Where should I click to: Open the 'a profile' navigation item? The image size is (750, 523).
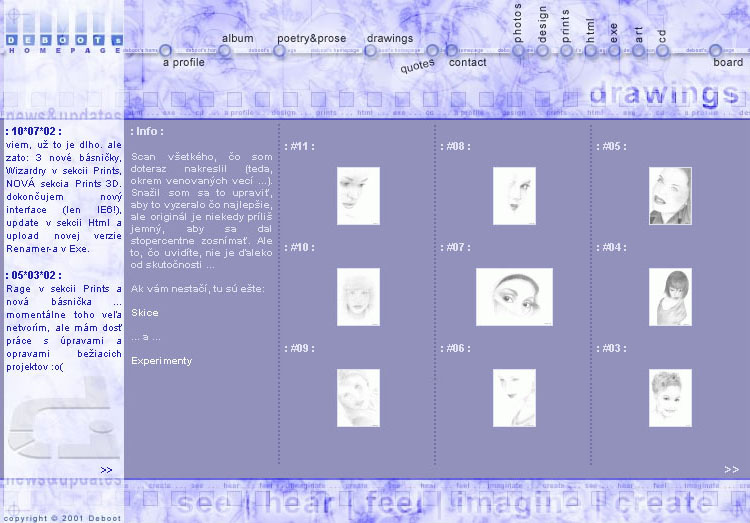183,62
